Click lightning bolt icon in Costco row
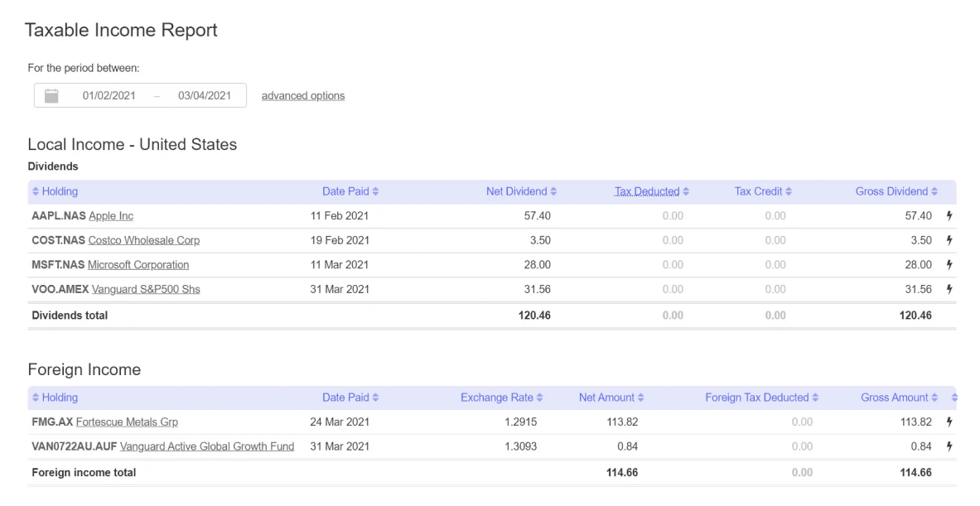The width and height of the screenshot is (980, 506). (x=949, y=240)
